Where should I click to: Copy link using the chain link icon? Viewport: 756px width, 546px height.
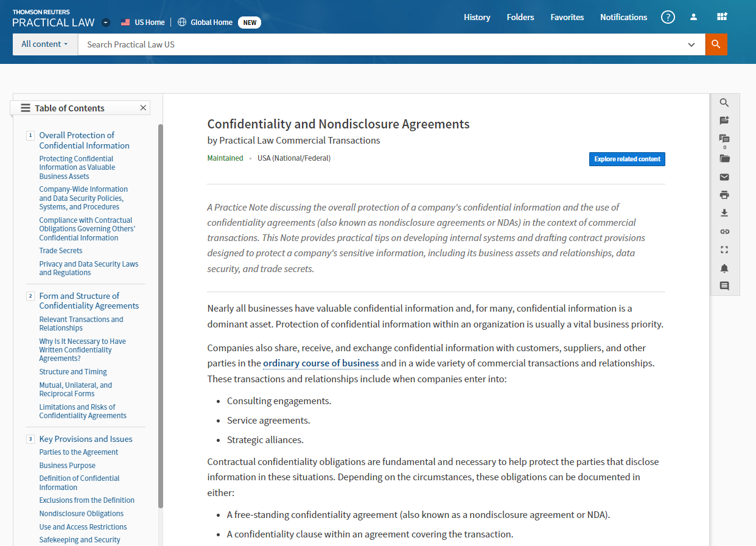click(724, 231)
